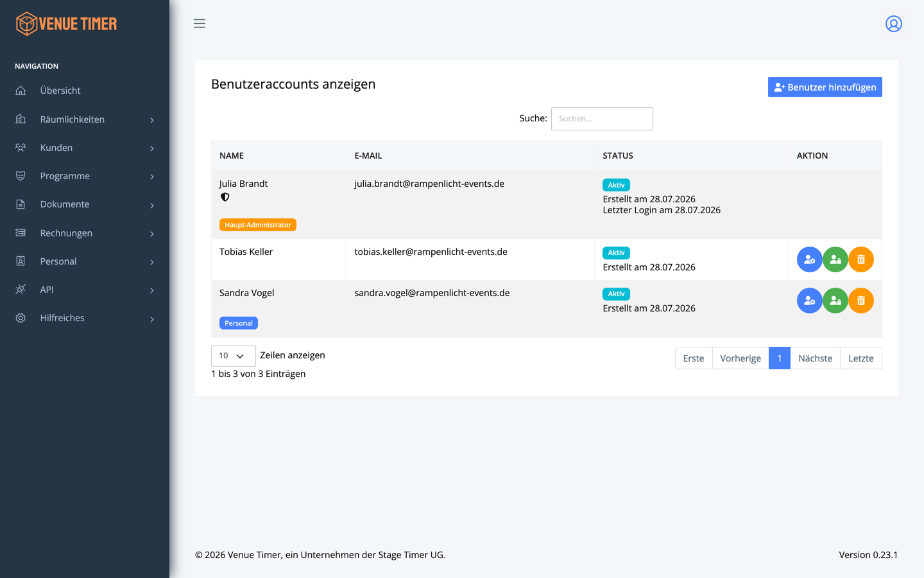The height and width of the screenshot is (578, 924).
Task: Open the Kunden navigation item
Action: click(x=85, y=148)
